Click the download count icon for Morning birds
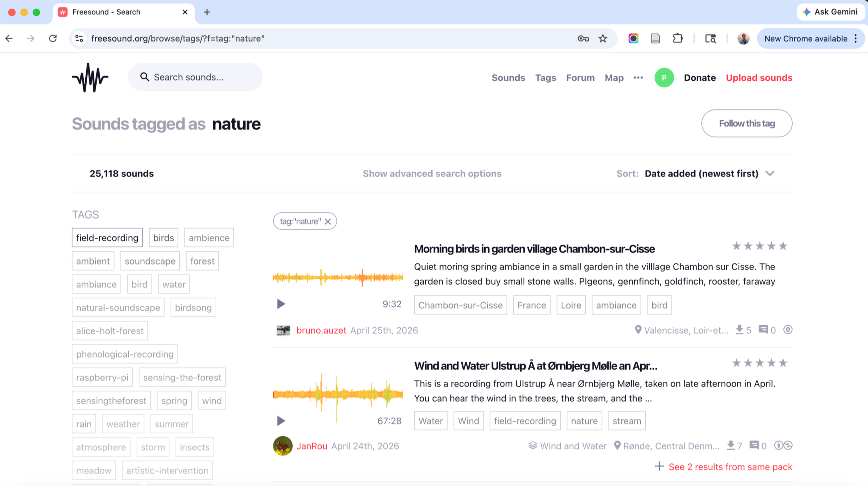Screen dimensions: 868x486 tap(739, 330)
